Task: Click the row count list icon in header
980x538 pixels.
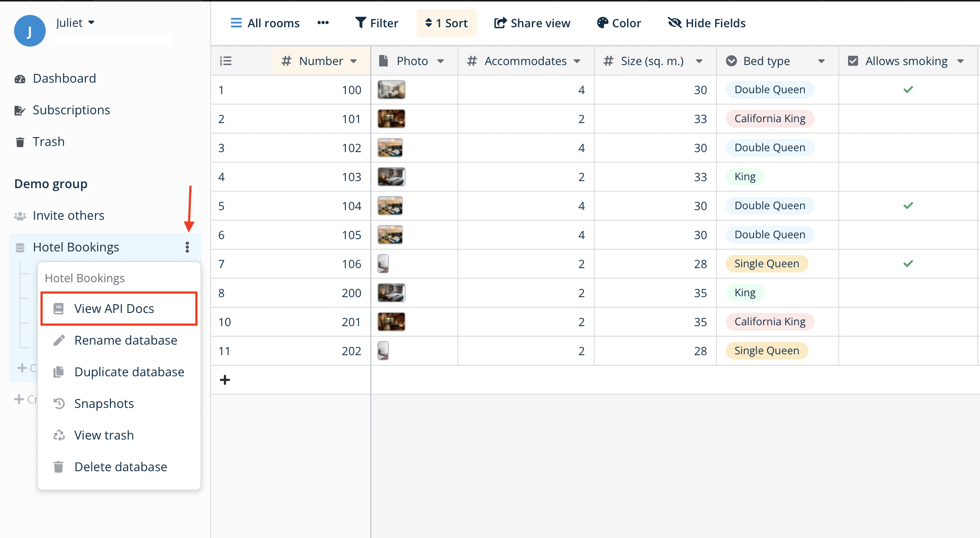Action: [x=226, y=61]
